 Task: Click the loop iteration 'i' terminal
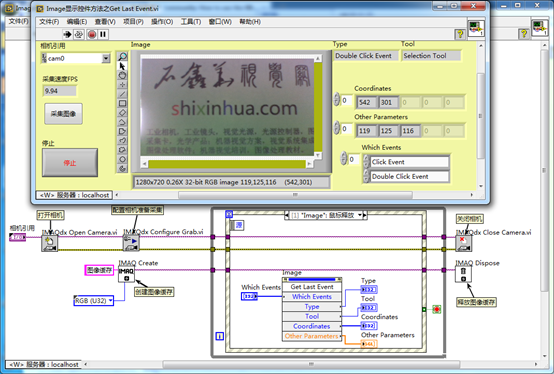point(219,336)
